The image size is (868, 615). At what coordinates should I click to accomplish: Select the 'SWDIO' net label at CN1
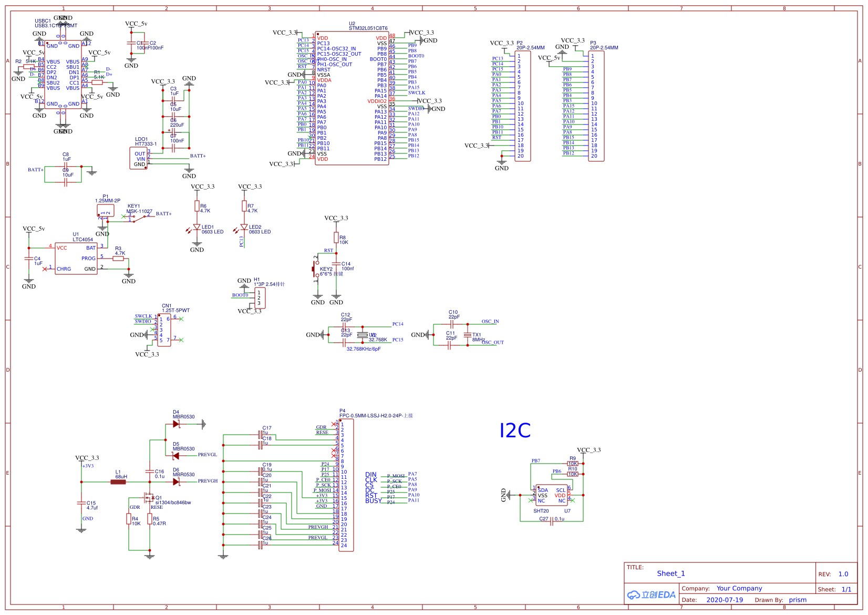tap(143, 321)
